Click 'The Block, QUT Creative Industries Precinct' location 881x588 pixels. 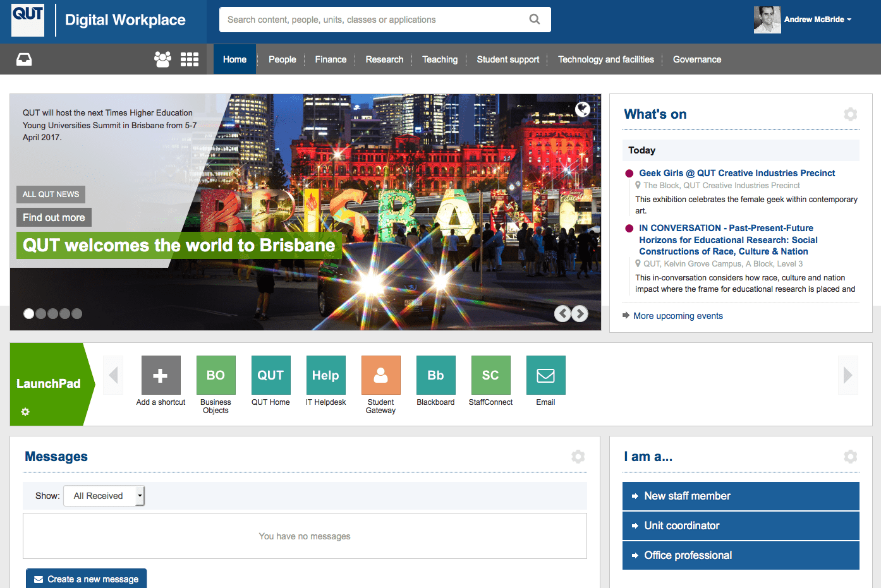pyautogui.click(x=722, y=186)
